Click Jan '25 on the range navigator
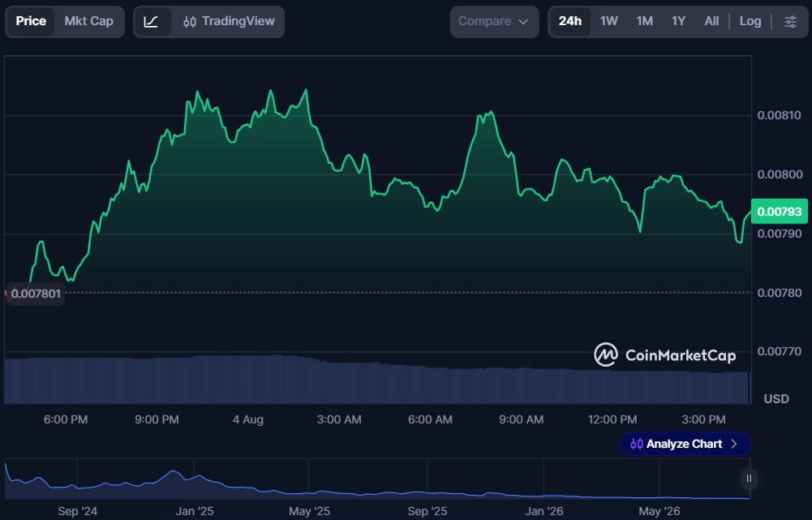The width and height of the screenshot is (812, 520). coord(195,512)
